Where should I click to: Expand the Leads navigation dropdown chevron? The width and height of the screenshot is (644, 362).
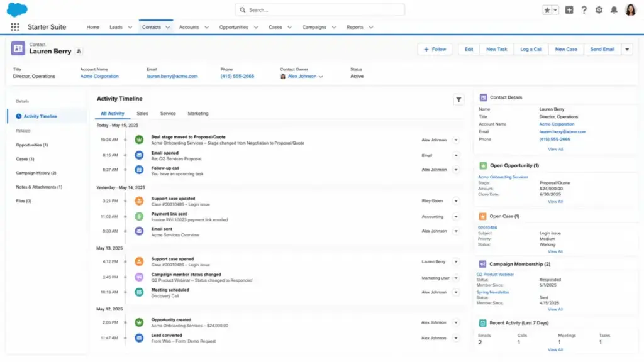click(x=130, y=28)
